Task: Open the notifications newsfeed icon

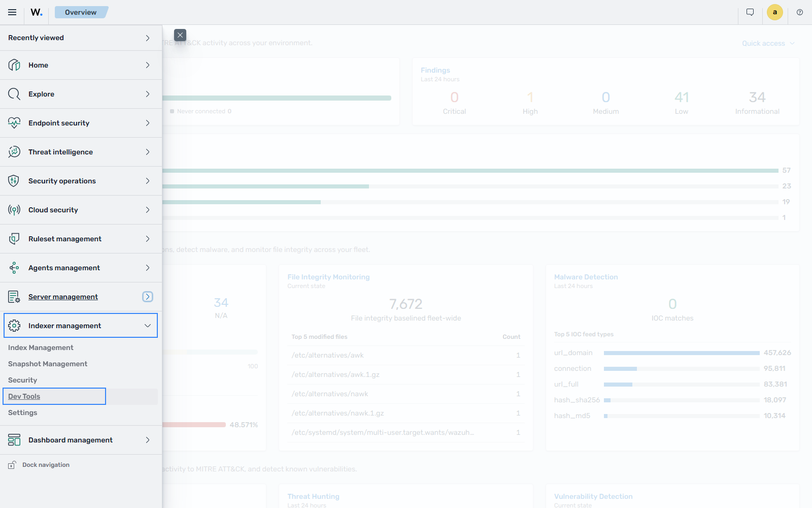Action: tap(750, 12)
